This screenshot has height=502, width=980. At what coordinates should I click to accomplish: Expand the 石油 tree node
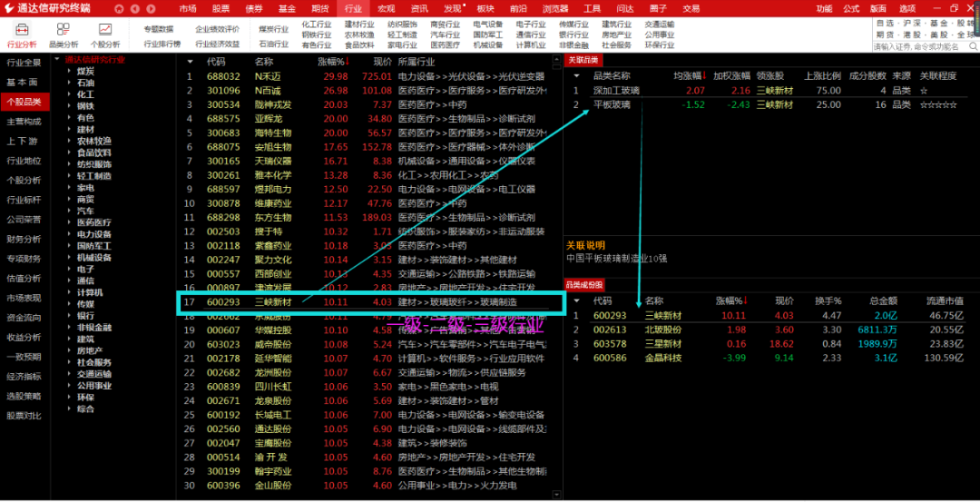click(69, 83)
